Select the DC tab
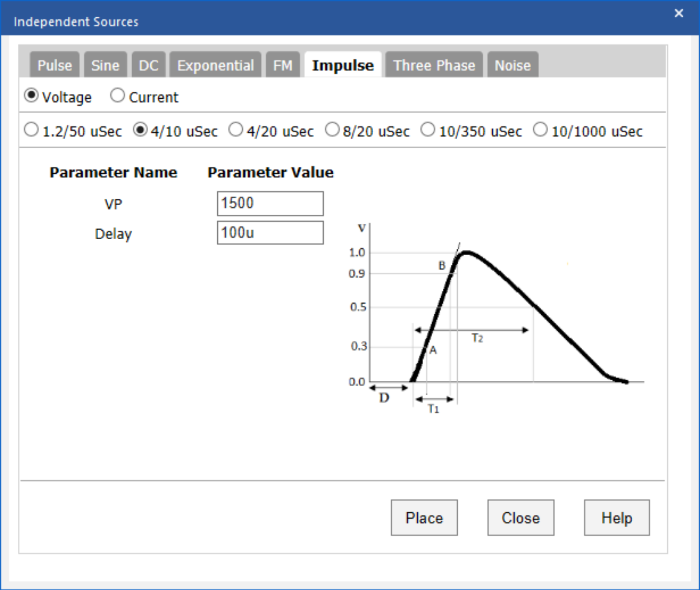 coord(149,65)
